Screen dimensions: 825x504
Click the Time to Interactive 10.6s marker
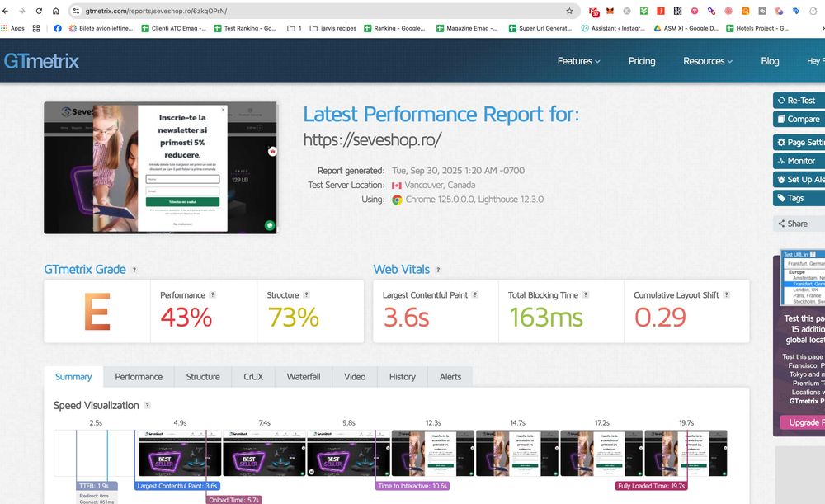412,486
